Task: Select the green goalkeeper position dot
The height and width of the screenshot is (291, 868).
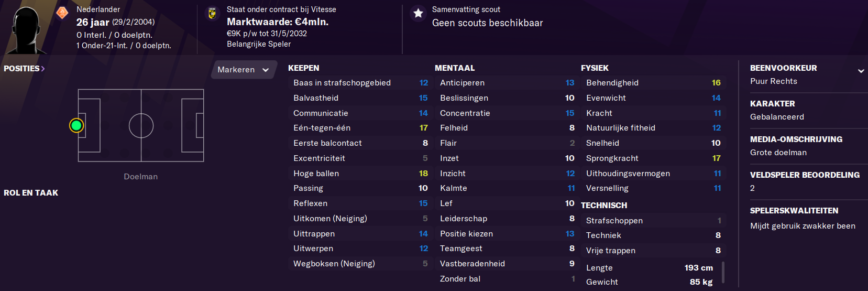Action: coord(76,125)
